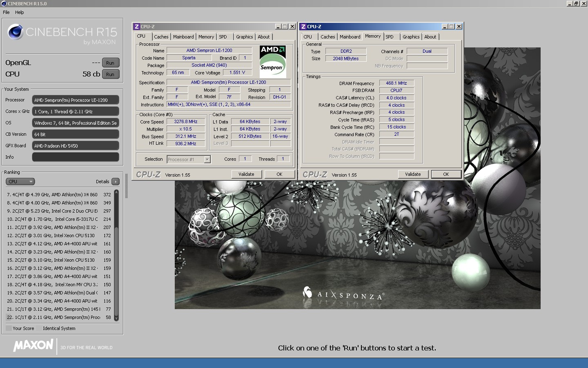
Task: Open ranking Details arrow button
Action: pos(116,182)
